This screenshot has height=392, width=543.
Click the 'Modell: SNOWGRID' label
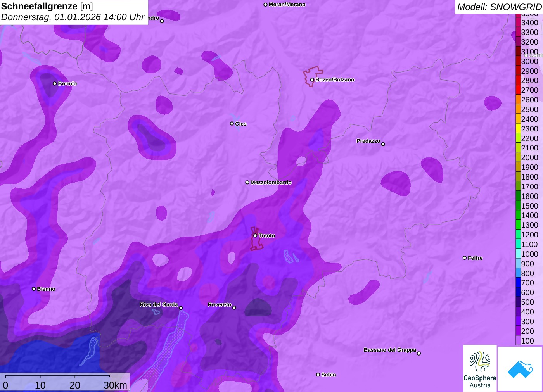pyautogui.click(x=500, y=7)
